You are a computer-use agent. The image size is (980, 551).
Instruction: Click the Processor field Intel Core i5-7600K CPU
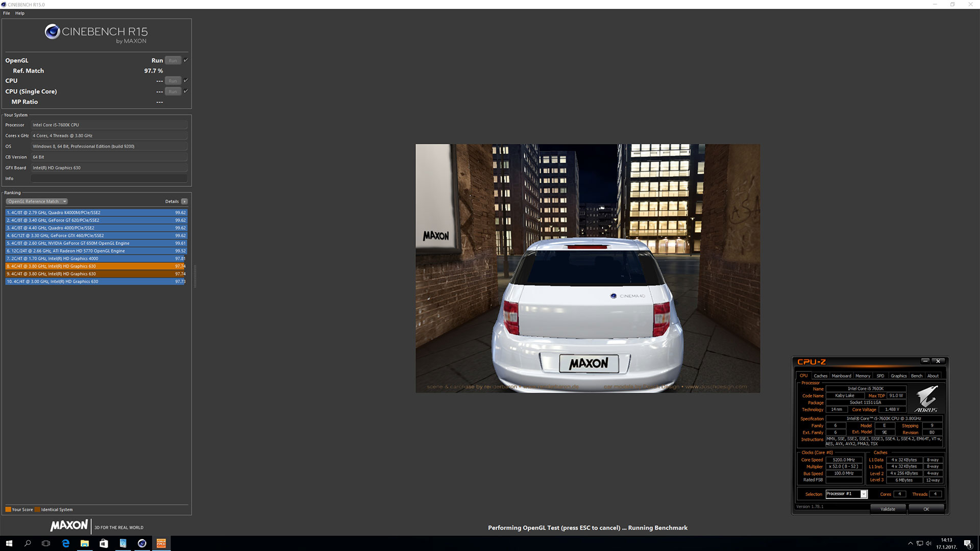pyautogui.click(x=109, y=125)
